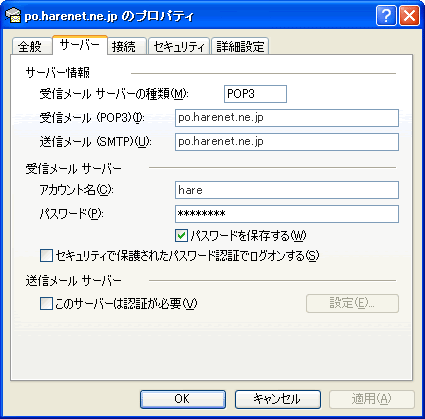Screen dimensions: 425x419
Task: Tick このサーバーは認証が必要 checkbox
Action: [x=46, y=304]
